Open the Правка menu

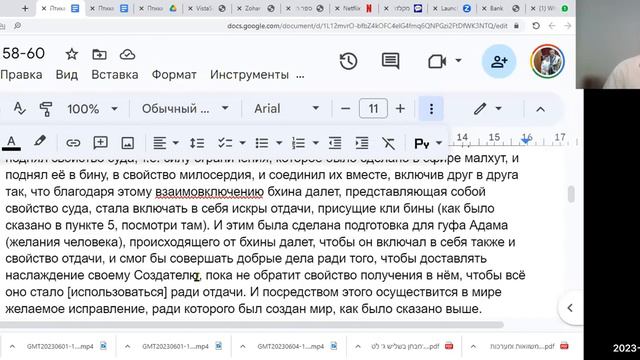[21, 75]
